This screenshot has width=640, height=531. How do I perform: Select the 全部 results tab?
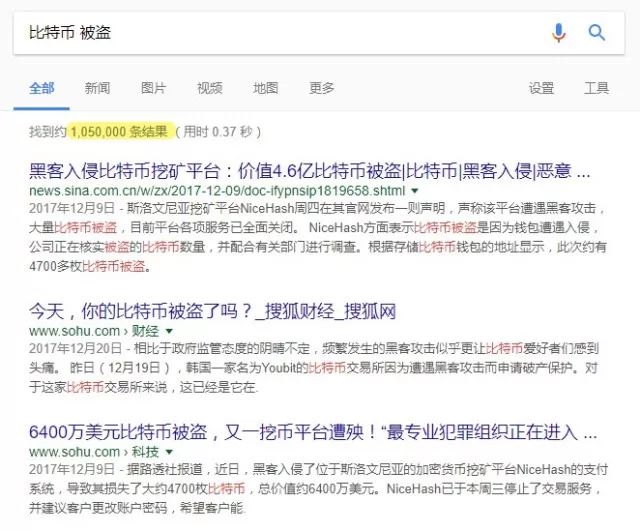click(42, 88)
